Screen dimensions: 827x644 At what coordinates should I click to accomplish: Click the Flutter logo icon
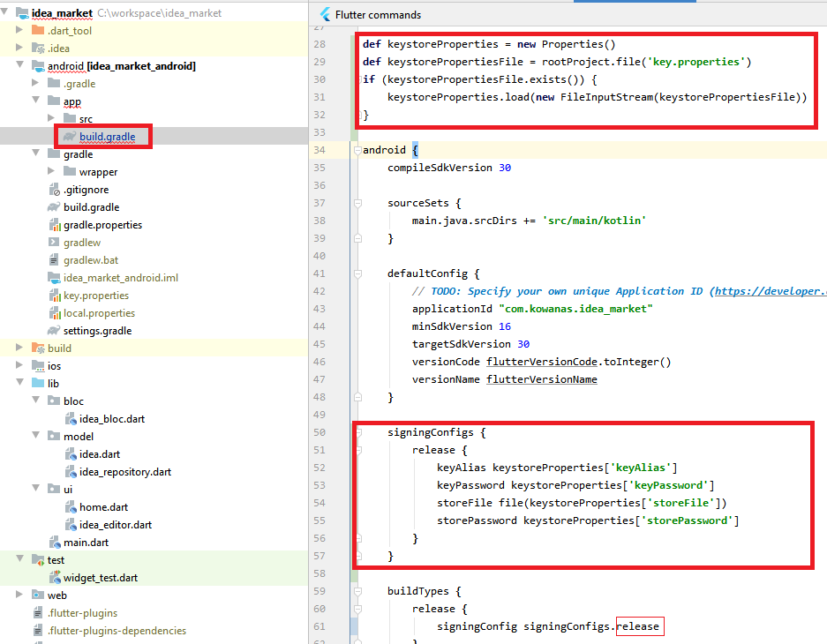(326, 14)
